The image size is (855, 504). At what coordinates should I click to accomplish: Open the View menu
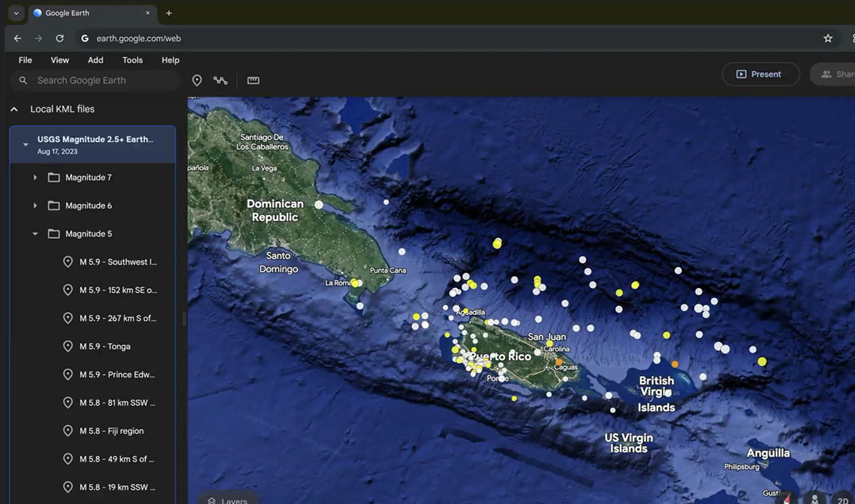(60, 60)
